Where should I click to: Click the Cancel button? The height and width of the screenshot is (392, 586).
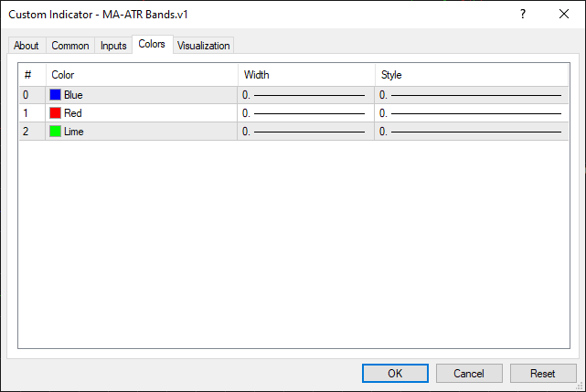pos(469,373)
